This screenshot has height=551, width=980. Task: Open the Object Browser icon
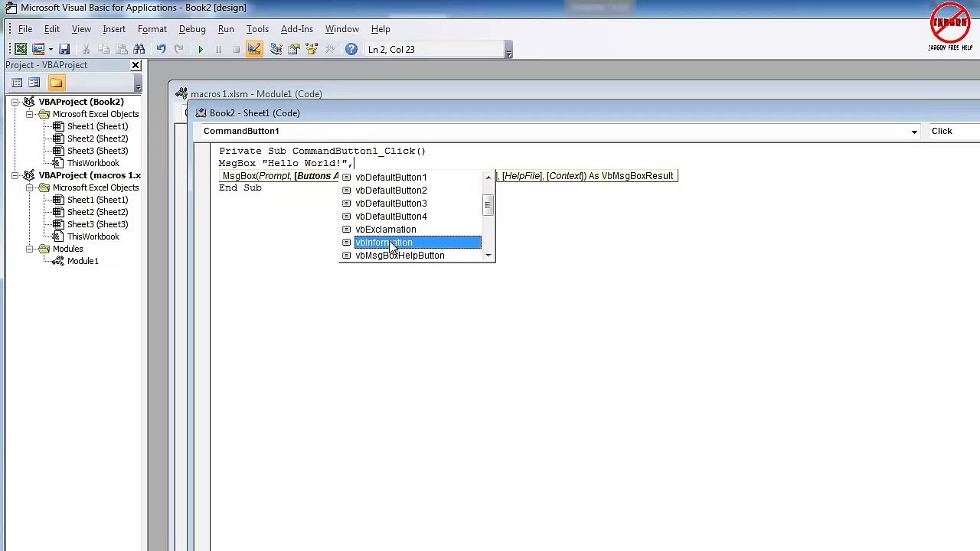click(x=312, y=49)
